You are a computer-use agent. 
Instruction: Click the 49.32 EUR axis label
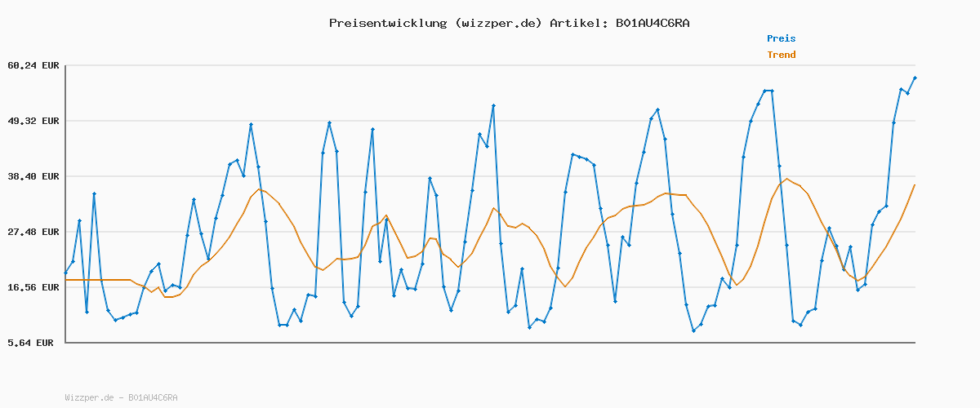(x=33, y=121)
